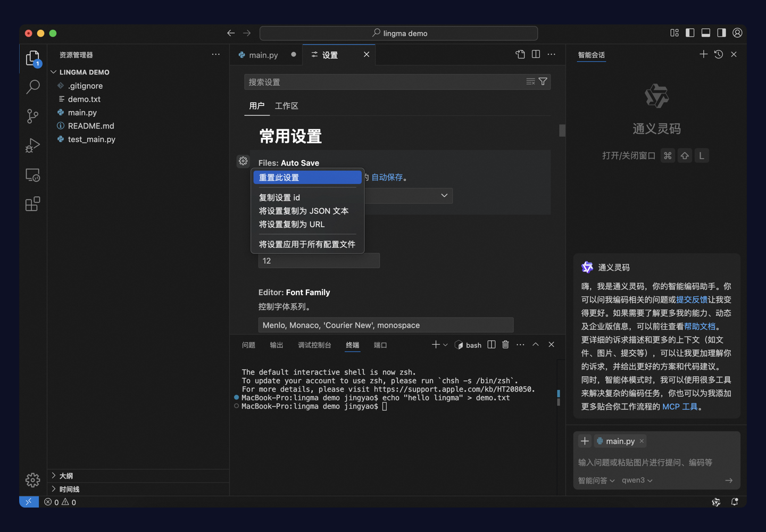Clear settings search input icon

point(530,81)
